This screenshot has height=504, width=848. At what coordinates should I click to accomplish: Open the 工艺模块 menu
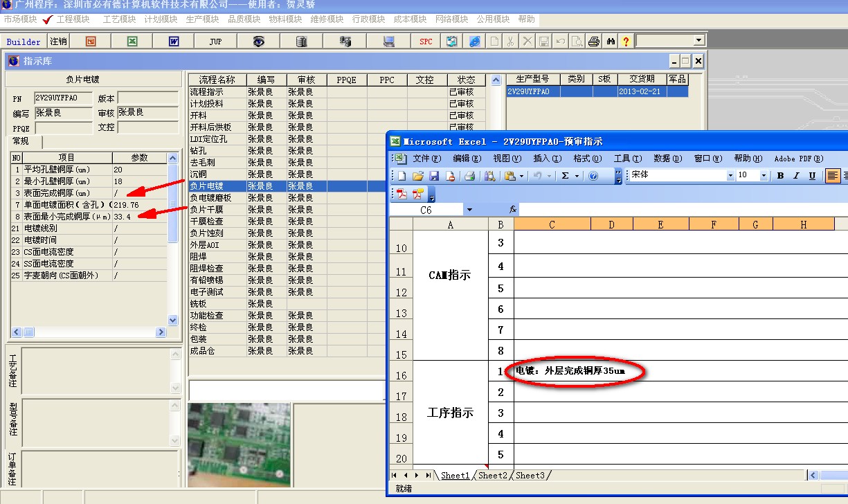(x=119, y=19)
